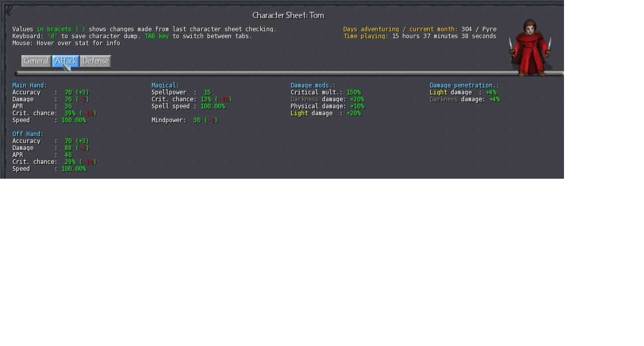The height and width of the screenshot is (346, 644).
Task: Click the red-robed character portrait
Action: (530, 48)
